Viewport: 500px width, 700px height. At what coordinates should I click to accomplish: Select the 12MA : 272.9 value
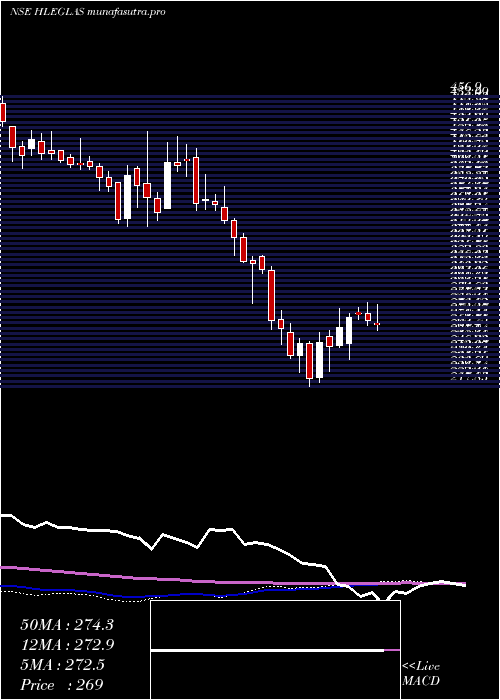(67, 645)
